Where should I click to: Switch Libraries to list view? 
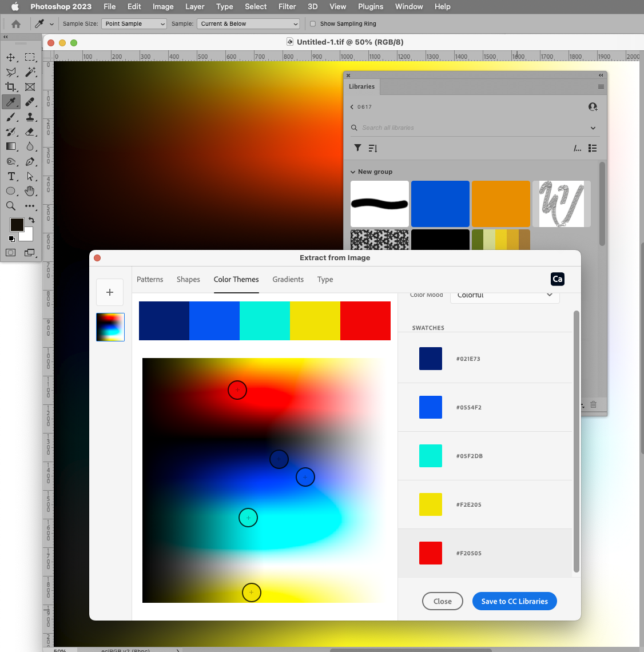point(593,148)
